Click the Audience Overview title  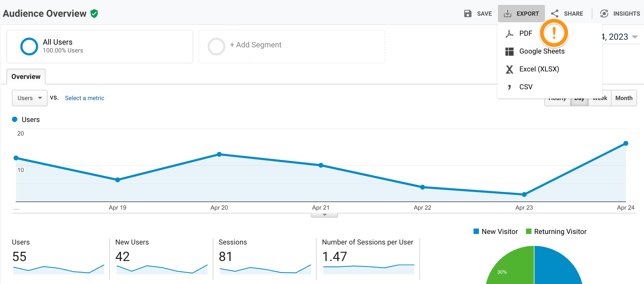pos(45,14)
